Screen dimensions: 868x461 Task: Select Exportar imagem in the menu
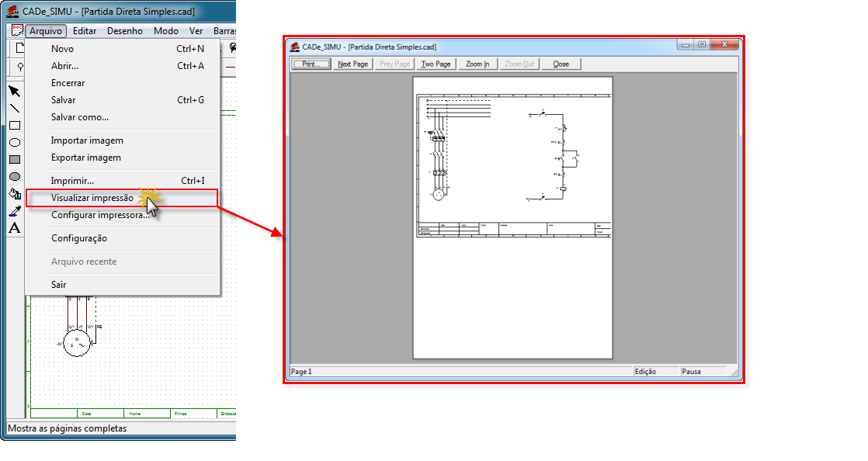tap(85, 158)
